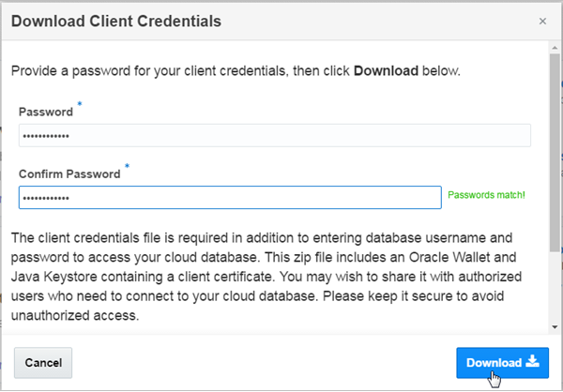Click the scrollbar up arrow
This screenshot has height=392, width=563.
click(555, 47)
